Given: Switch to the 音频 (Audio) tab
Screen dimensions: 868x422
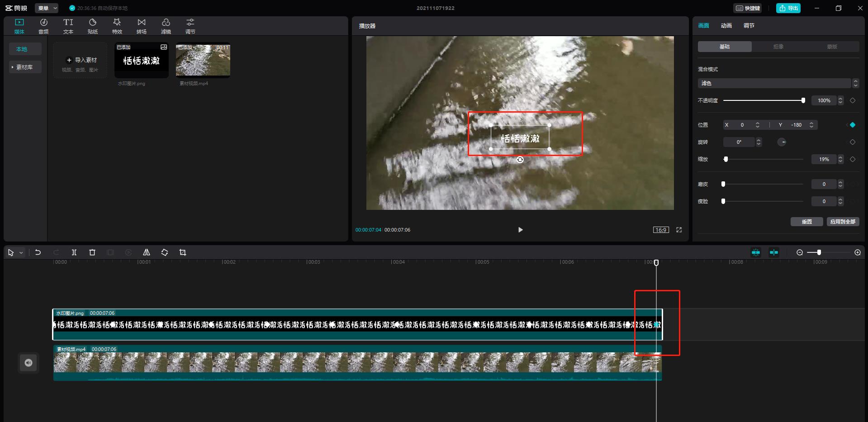Looking at the screenshot, I should (43, 26).
